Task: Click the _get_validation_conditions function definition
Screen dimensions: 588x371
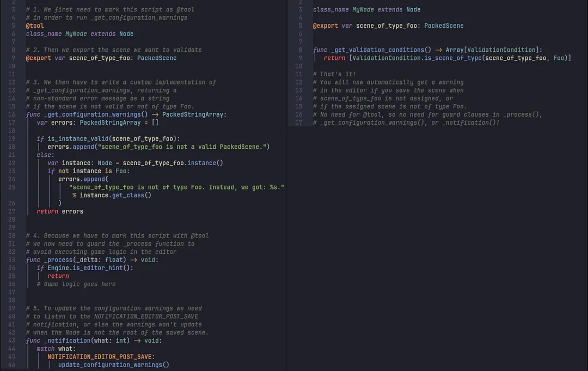Action: click(x=427, y=50)
